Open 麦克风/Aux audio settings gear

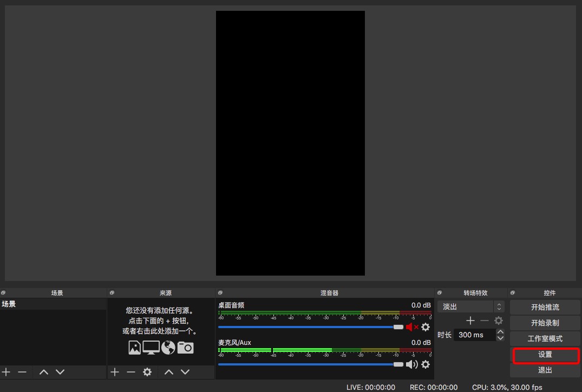tap(426, 364)
